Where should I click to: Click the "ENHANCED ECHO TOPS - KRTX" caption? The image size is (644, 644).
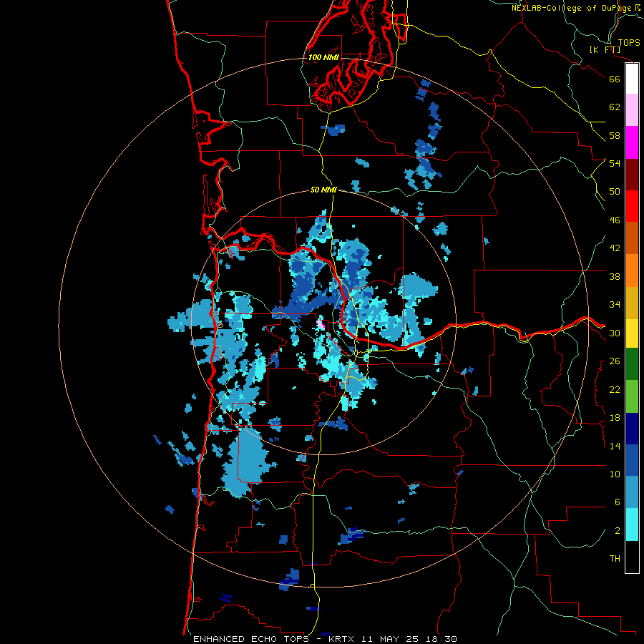(273, 639)
